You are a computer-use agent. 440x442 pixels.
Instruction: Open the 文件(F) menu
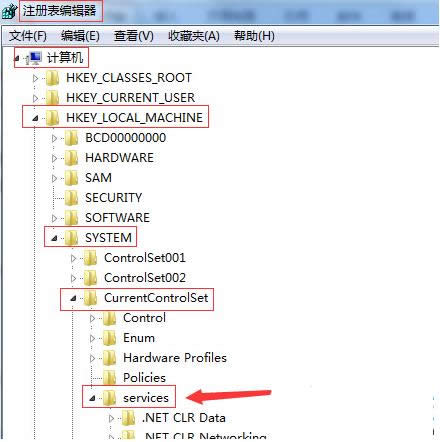click(x=27, y=36)
